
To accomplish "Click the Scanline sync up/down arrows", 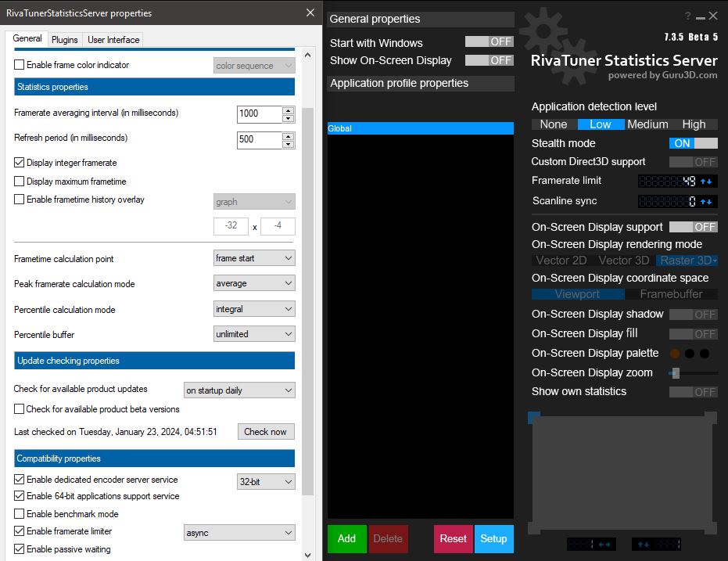I will coord(706,201).
